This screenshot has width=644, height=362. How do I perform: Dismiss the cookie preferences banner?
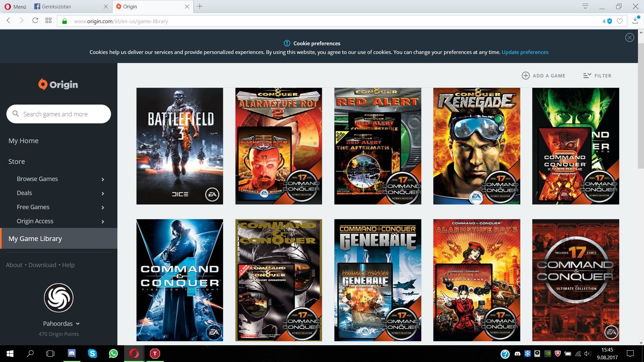(x=629, y=38)
